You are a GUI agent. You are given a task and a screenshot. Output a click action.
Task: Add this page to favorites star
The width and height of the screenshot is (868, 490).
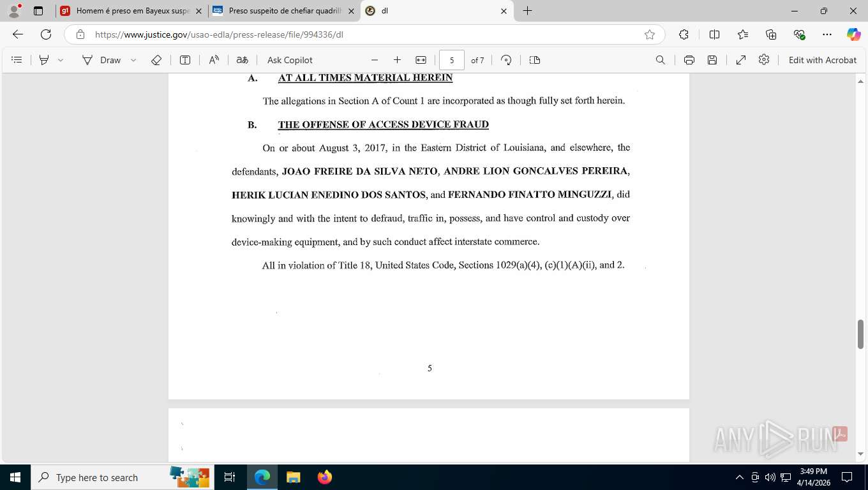click(x=650, y=34)
